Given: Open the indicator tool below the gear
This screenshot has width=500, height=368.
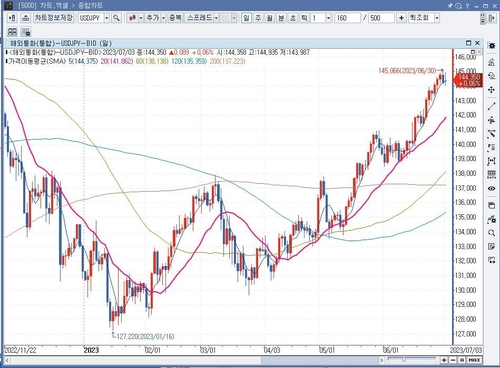Looking at the screenshot, I should [491, 61].
